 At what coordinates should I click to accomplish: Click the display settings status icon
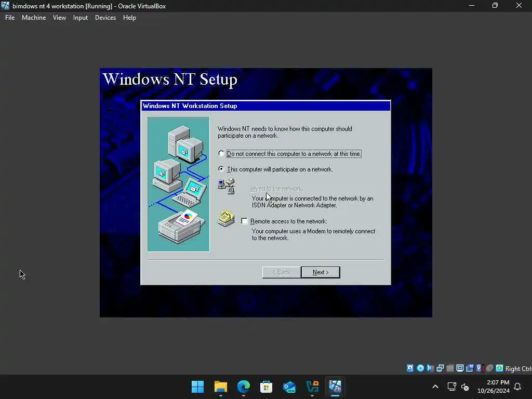(x=460, y=368)
